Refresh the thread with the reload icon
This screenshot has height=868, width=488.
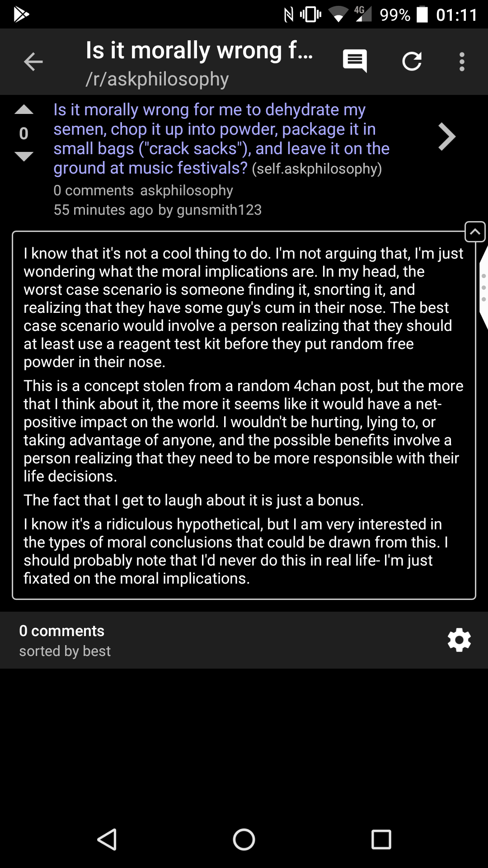pyautogui.click(x=412, y=61)
